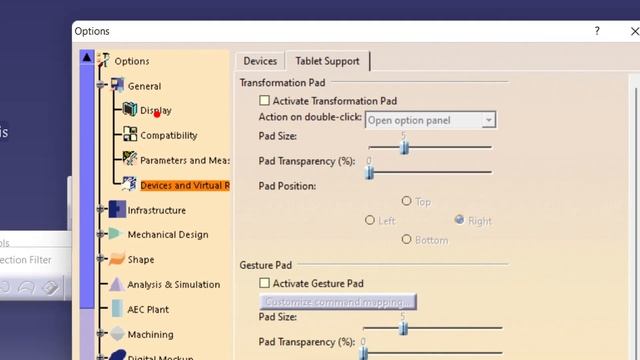
Task: Expand the Digital Mockup tree node
Action: pyautogui.click(x=100, y=357)
